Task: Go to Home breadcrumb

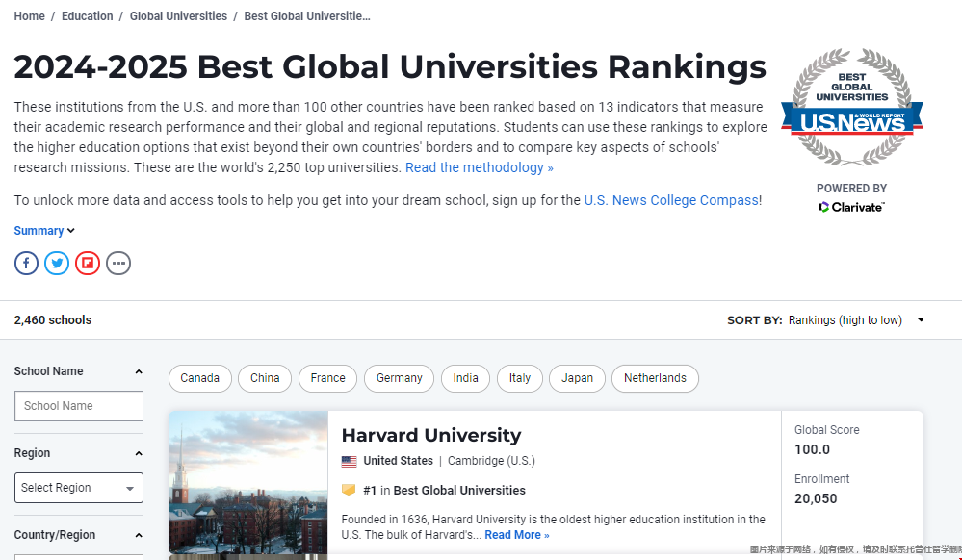Action: point(30,16)
